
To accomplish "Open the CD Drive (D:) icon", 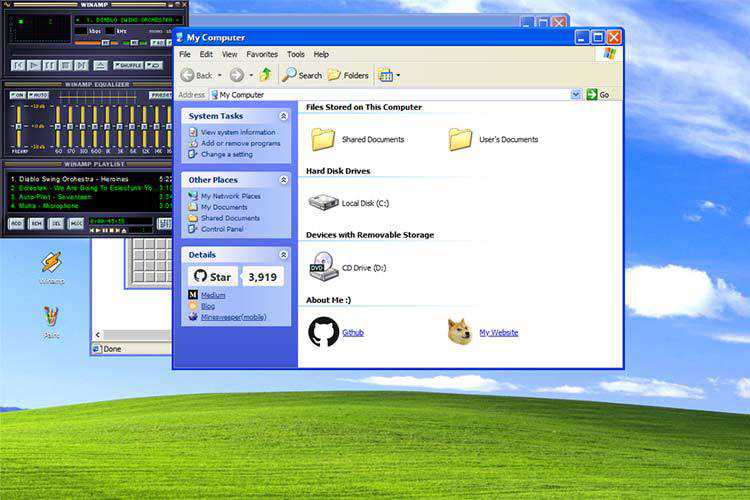I will pyautogui.click(x=323, y=268).
